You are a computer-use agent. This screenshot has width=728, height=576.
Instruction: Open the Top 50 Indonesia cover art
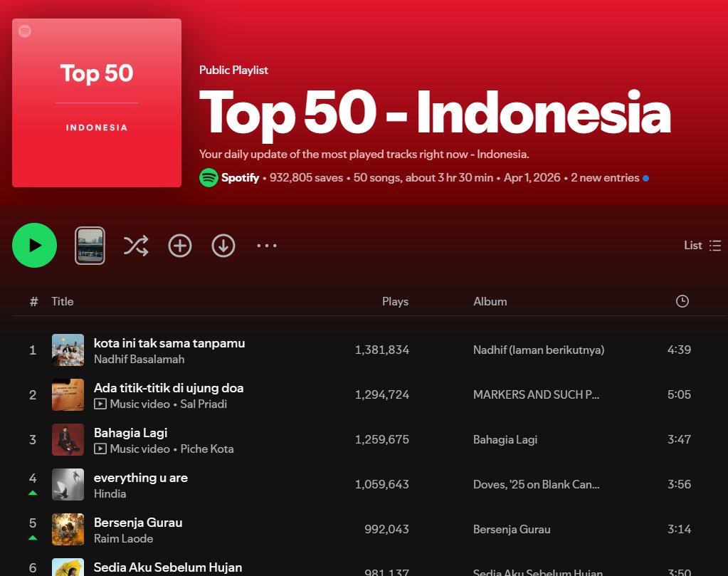point(97,103)
